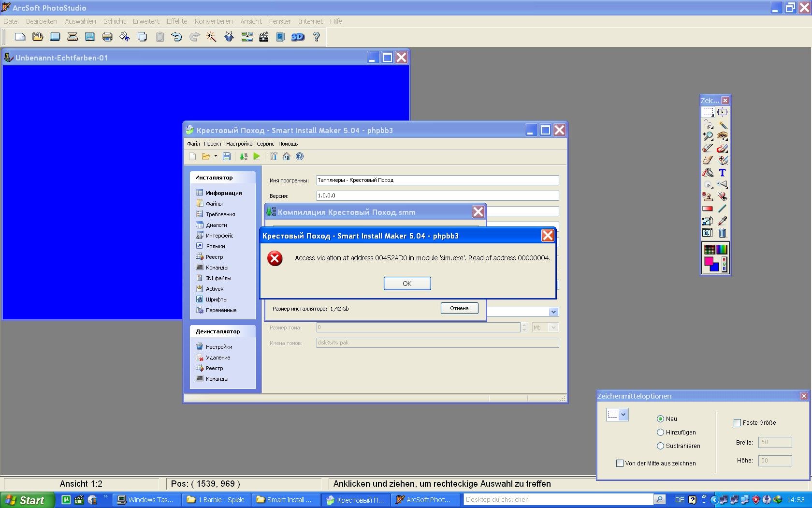Click the Desktop durchsuchen search field
The width and height of the screenshot is (812, 508).
pyautogui.click(x=558, y=499)
